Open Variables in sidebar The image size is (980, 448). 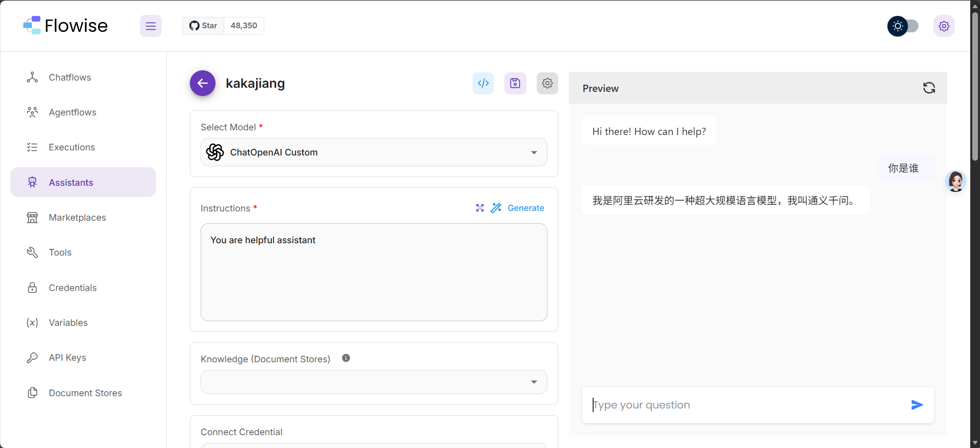coord(83,323)
